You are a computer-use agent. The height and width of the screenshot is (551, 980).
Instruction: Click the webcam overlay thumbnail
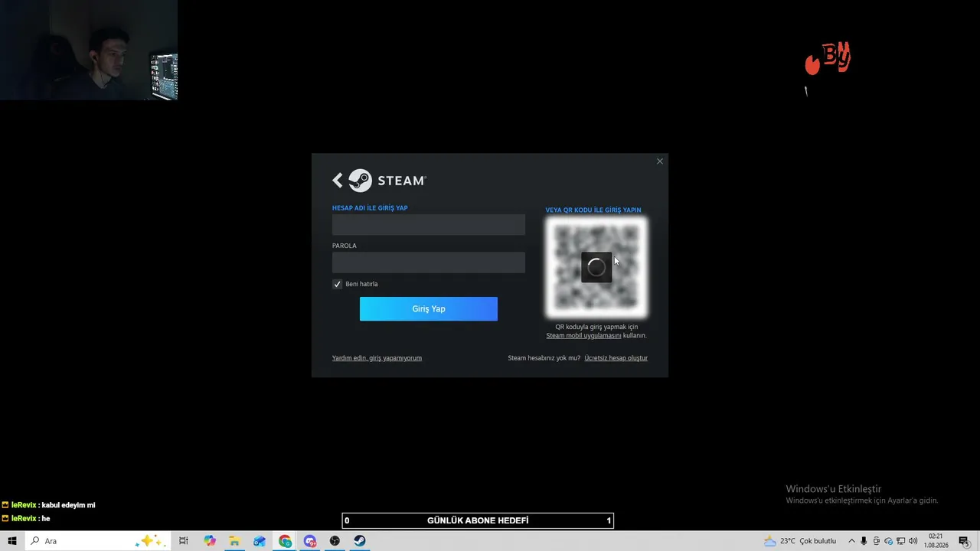coord(89,50)
